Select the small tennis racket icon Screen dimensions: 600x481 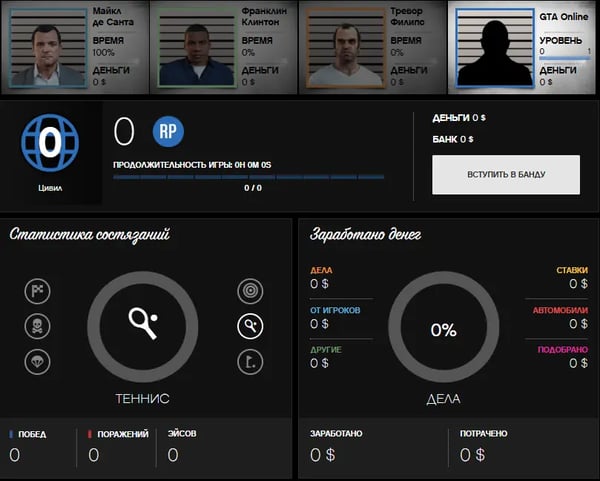pyautogui.click(x=250, y=326)
